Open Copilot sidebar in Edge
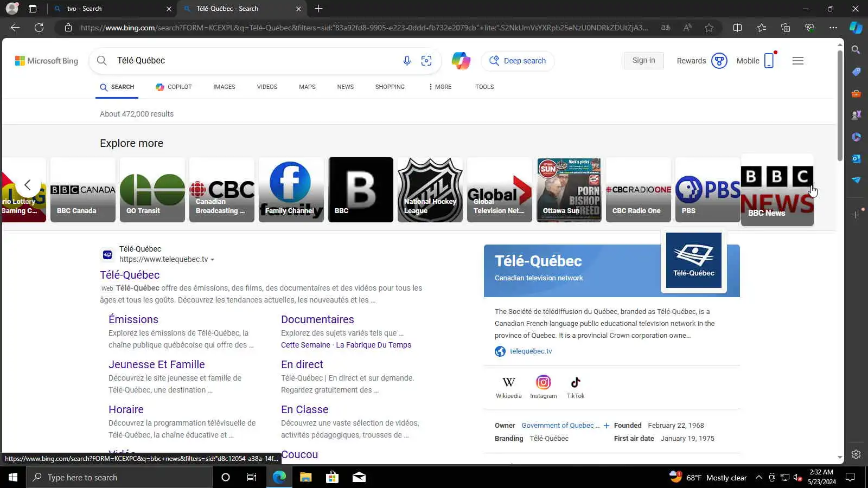868x488 pixels. coord(856,28)
